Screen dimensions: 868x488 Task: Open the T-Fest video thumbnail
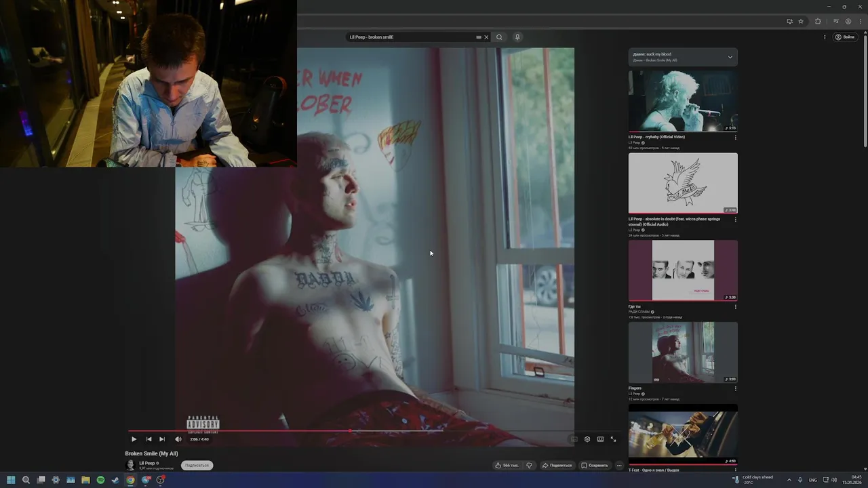(x=683, y=435)
